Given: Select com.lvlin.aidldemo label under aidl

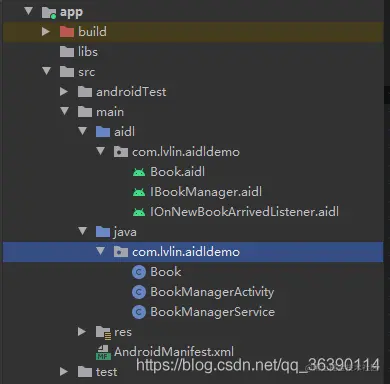Looking at the screenshot, I should 186,152.
